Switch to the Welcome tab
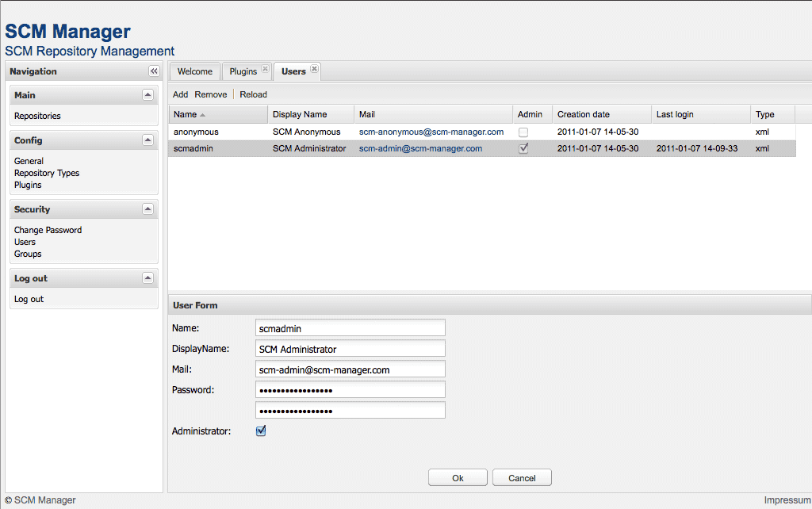 [x=194, y=71]
